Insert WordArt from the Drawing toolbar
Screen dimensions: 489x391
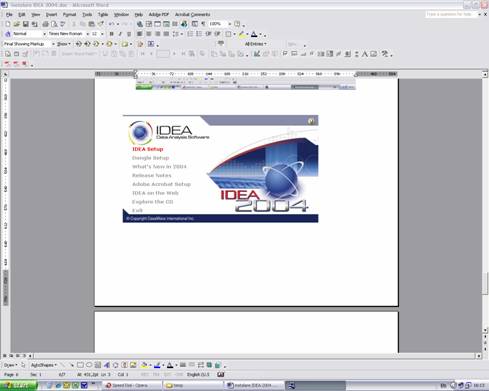click(x=107, y=365)
